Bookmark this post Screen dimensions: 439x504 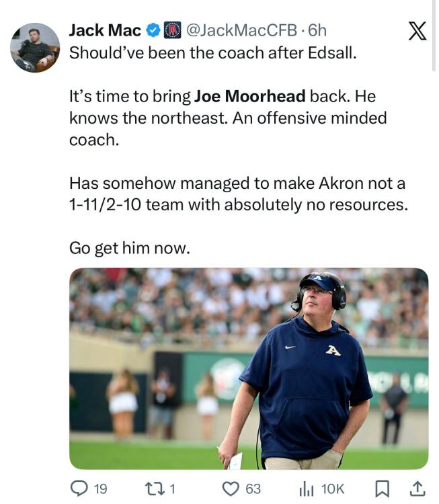[x=382, y=489]
